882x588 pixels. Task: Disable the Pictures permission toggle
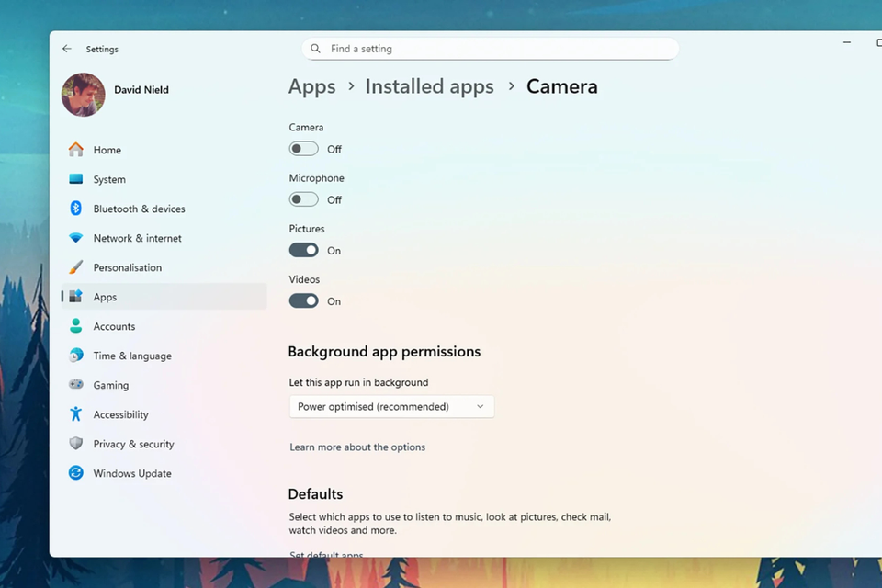coord(304,250)
